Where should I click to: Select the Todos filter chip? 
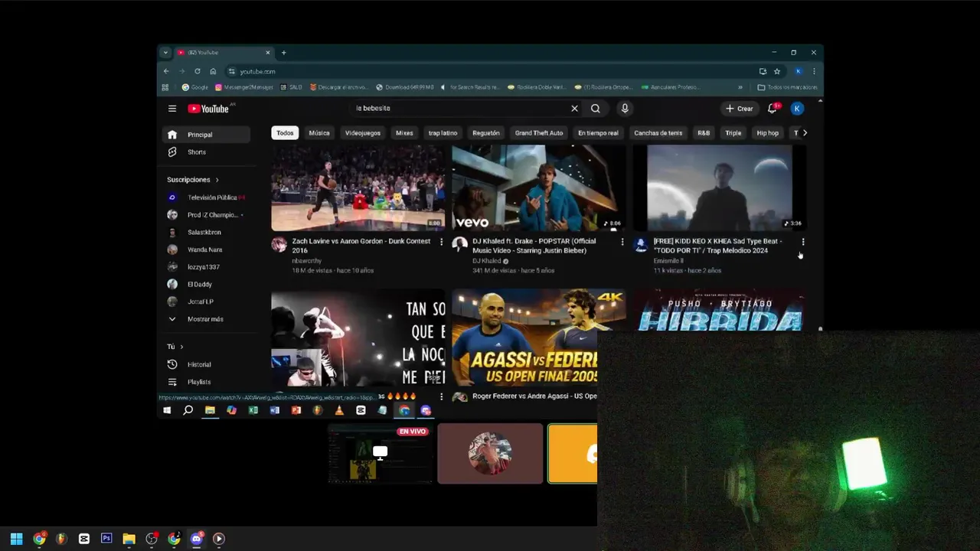[x=285, y=133]
